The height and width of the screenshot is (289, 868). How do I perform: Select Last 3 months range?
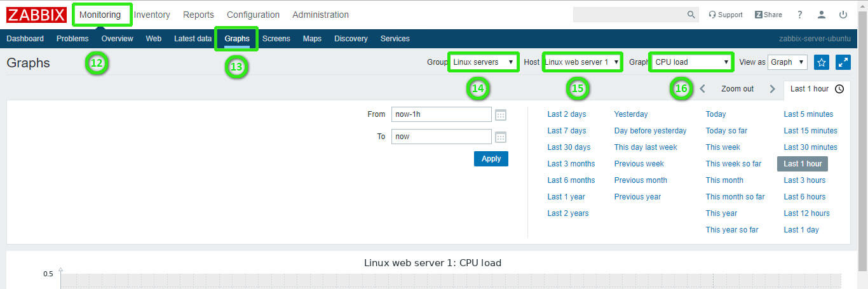point(571,164)
